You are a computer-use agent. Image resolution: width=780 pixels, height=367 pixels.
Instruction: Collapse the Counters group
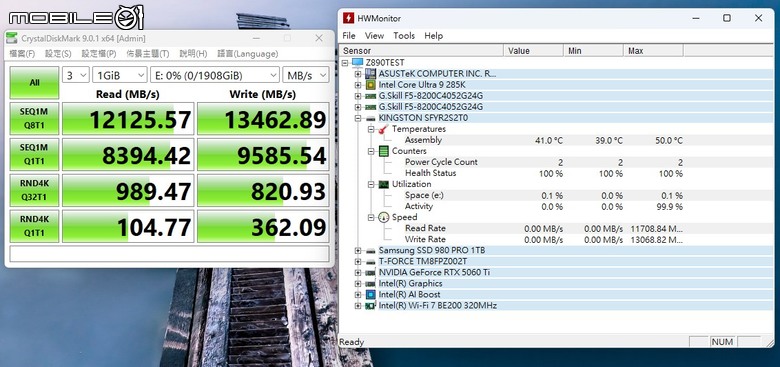371,151
